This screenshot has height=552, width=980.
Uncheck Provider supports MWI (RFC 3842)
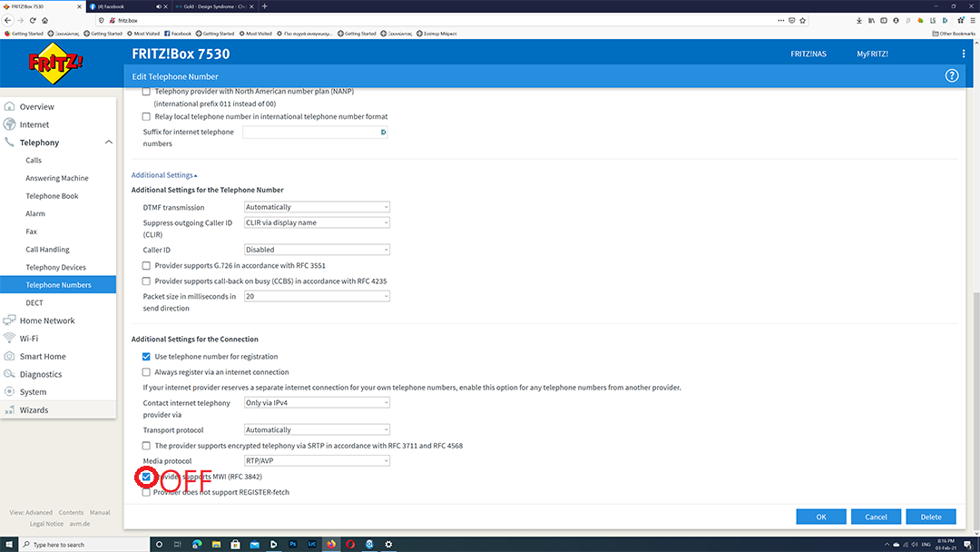pyautogui.click(x=146, y=477)
